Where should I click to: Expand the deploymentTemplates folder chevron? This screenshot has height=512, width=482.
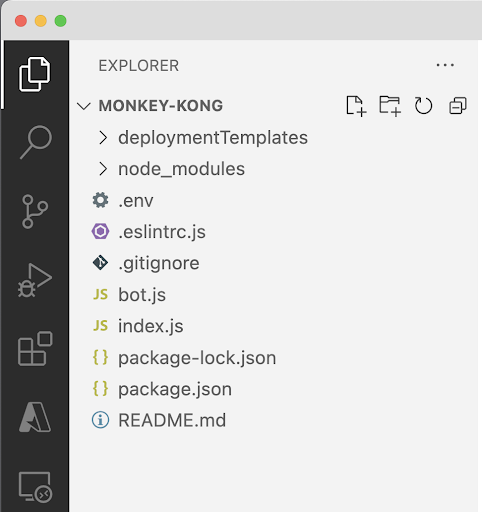[103, 138]
